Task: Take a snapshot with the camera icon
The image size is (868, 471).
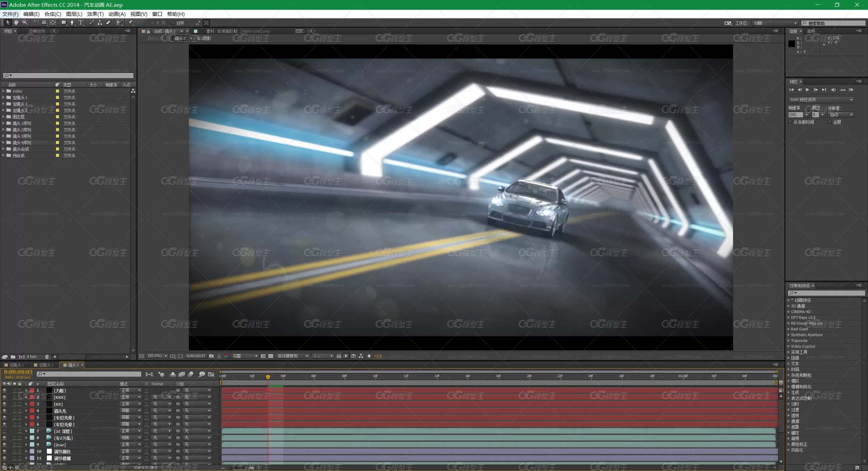Action: coord(211,356)
